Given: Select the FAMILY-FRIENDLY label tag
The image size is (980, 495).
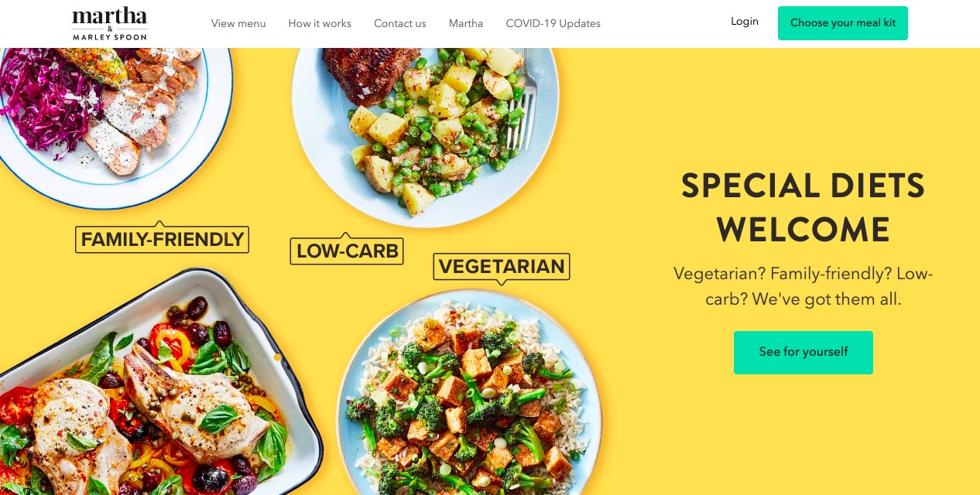Looking at the screenshot, I should [x=163, y=238].
